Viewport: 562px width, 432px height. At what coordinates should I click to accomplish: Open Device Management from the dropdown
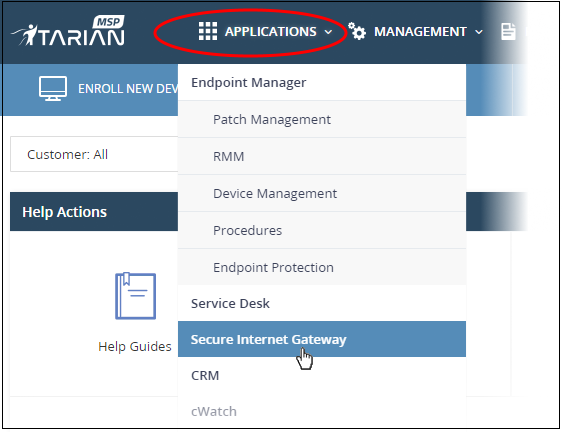pyautogui.click(x=322, y=194)
